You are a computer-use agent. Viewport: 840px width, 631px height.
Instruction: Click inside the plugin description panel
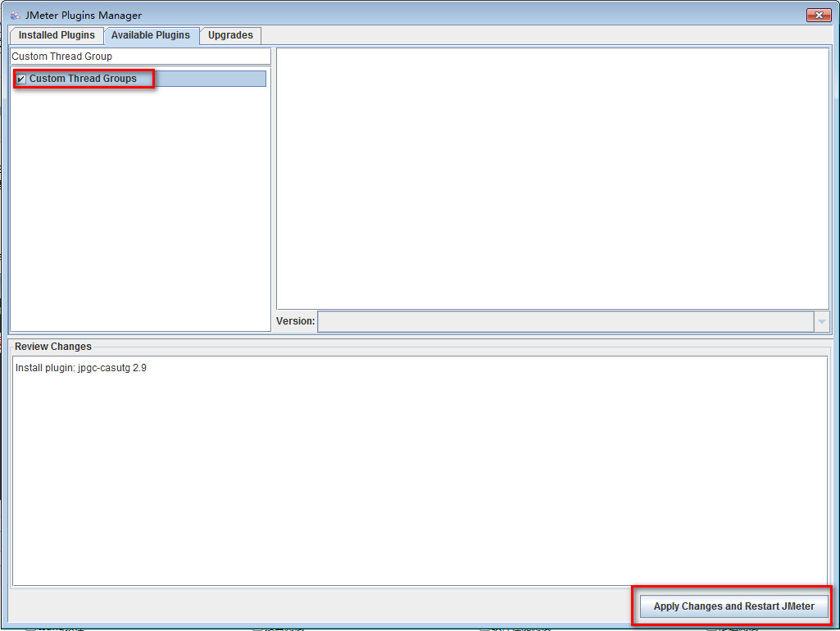click(552, 179)
